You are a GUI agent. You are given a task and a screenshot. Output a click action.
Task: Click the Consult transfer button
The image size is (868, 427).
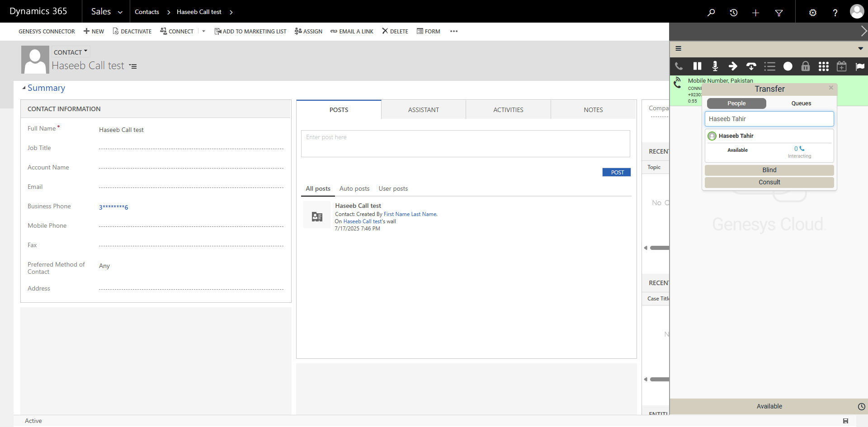click(x=769, y=182)
